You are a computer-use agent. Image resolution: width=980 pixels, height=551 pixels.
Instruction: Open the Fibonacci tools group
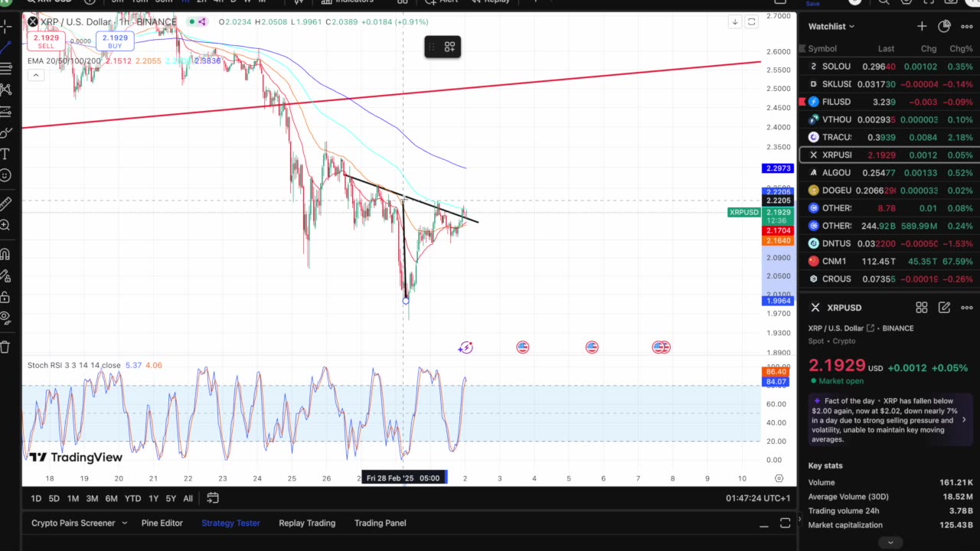5,69
